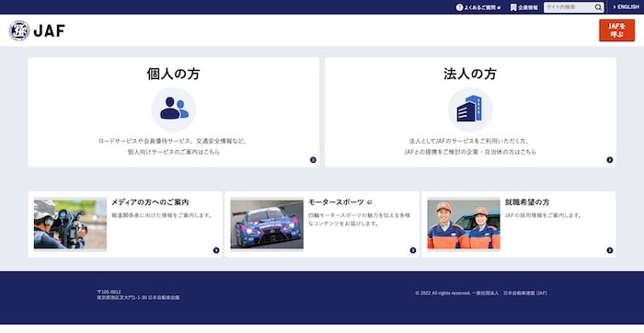The height and width of the screenshot is (333, 644).
Task: Click the question mark FAQ icon
Action: click(x=459, y=7)
